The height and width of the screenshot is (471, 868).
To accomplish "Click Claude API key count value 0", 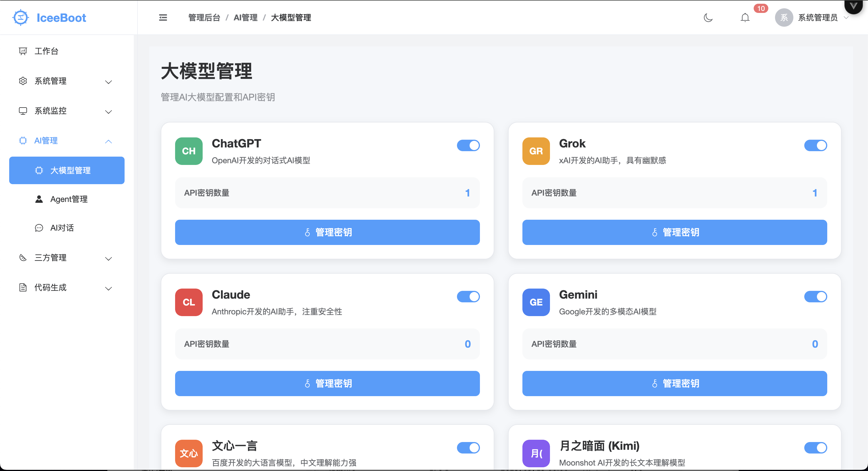I will (x=468, y=344).
